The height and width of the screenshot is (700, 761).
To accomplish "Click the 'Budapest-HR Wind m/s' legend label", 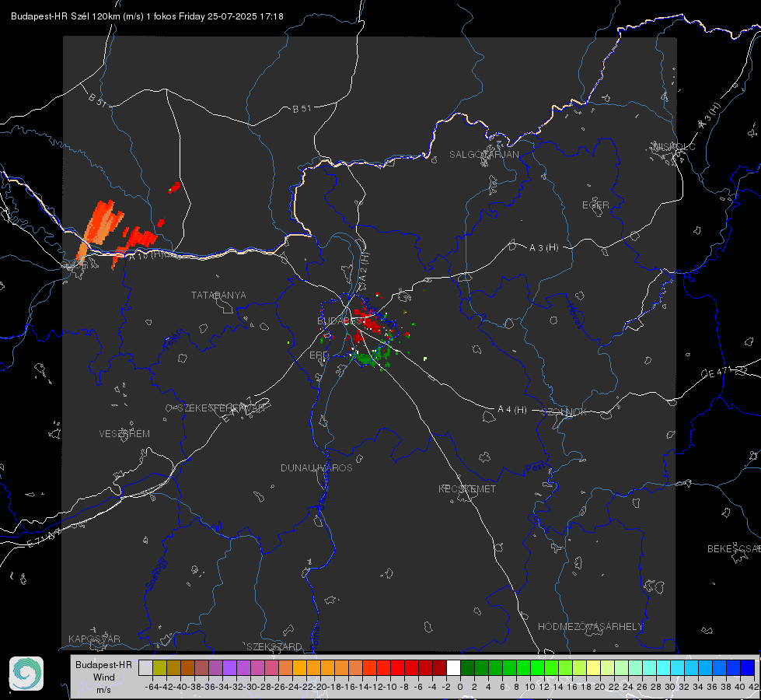I will click(x=103, y=677).
